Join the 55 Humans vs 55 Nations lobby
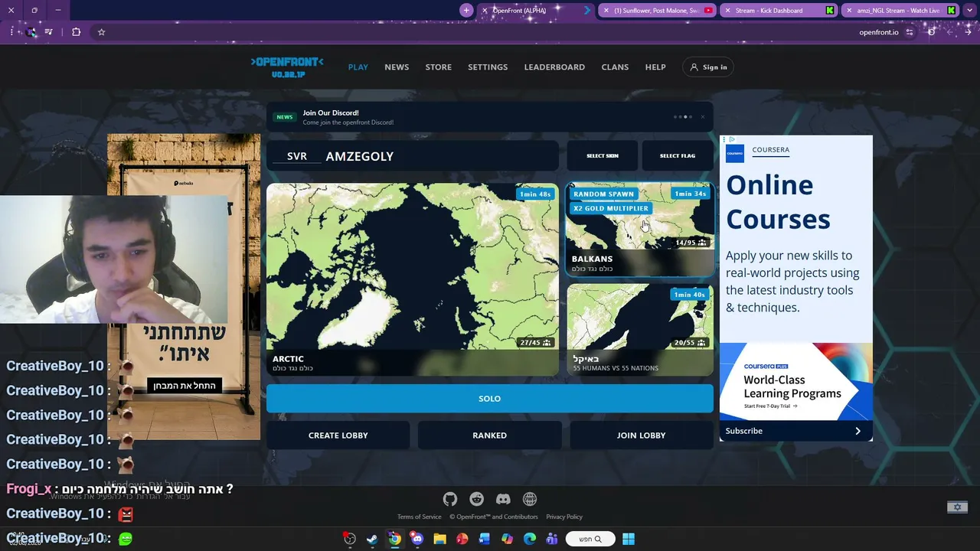Image resolution: width=980 pixels, height=551 pixels. coord(640,330)
